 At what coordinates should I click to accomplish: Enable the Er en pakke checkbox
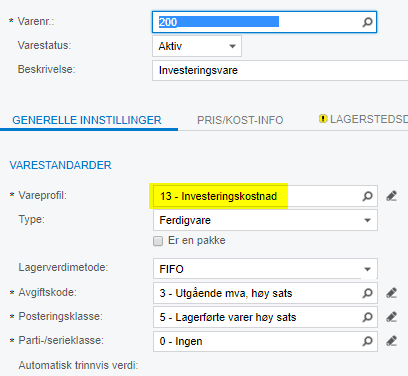158,241
